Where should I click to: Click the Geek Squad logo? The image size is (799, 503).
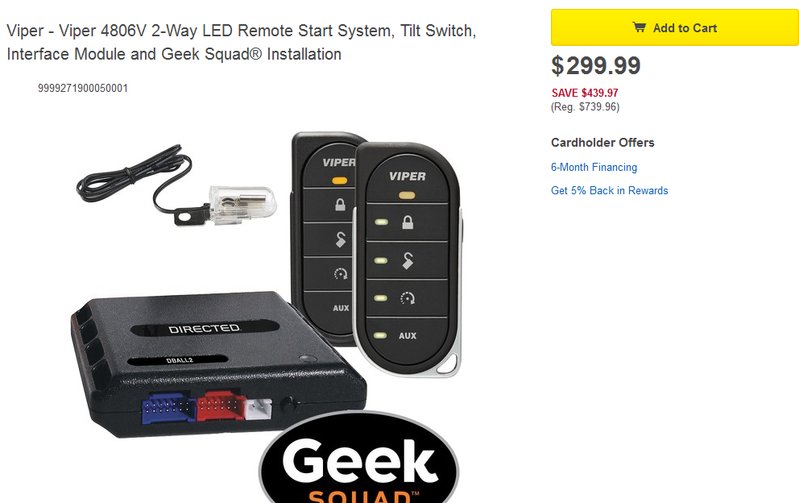coord(359,458)
